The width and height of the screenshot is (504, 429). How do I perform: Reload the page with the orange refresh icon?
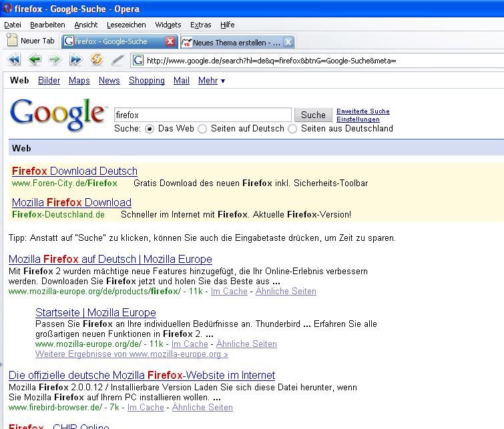click(x=97, y=59)
